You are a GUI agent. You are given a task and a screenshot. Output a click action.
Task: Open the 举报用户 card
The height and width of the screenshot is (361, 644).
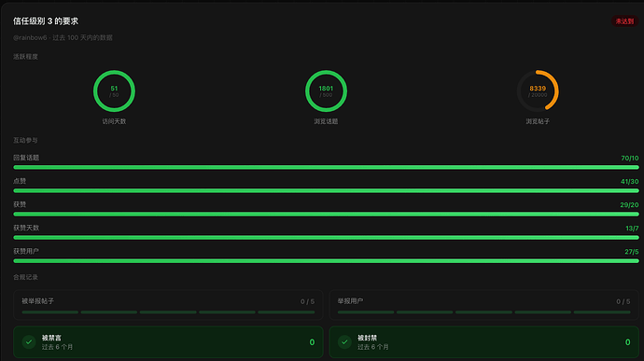click(x=484, y=305)
